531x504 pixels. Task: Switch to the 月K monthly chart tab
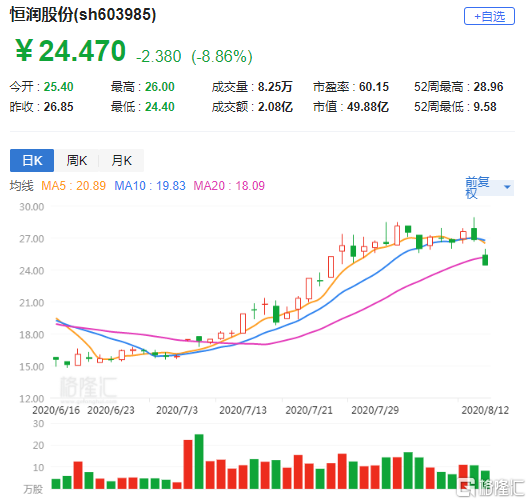click(x=122, y=160)
